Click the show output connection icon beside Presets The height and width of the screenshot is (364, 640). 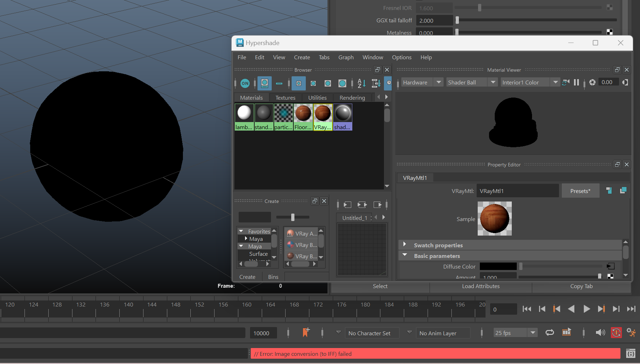pyautogui.click(x=623, y=191)
